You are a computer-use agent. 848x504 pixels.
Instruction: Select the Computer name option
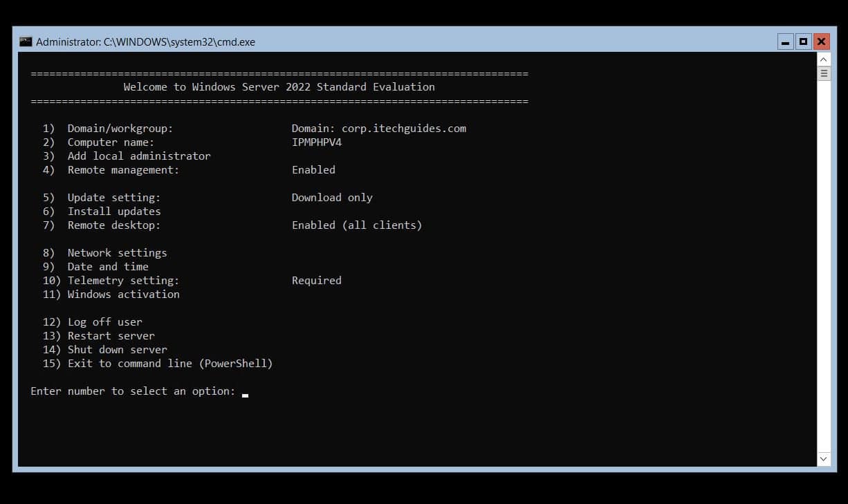pyautogui.click(x=111, y=142)
